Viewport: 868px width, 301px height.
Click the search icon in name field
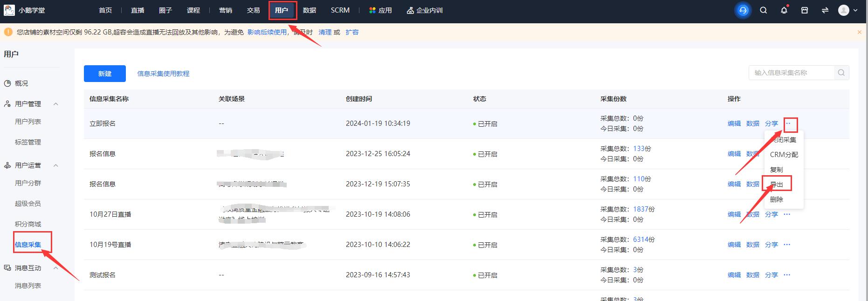coord(841,73)
